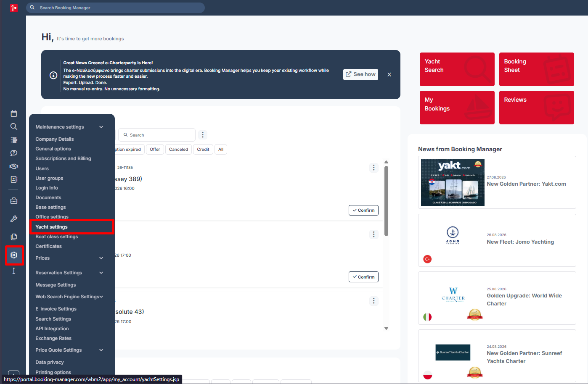Open the question chat bubble sidebar icon
The width and height of the screenshot is (588, 384).
point(14,153)
